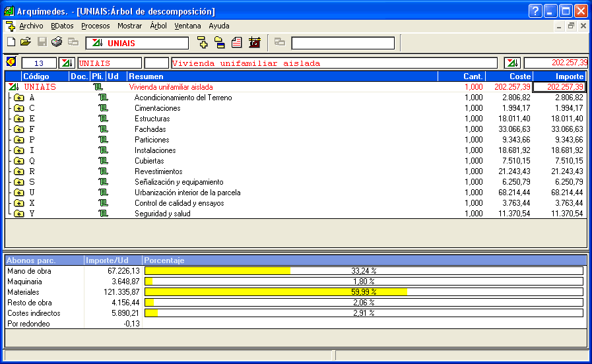Open the BDatos menu

(62, 26)
